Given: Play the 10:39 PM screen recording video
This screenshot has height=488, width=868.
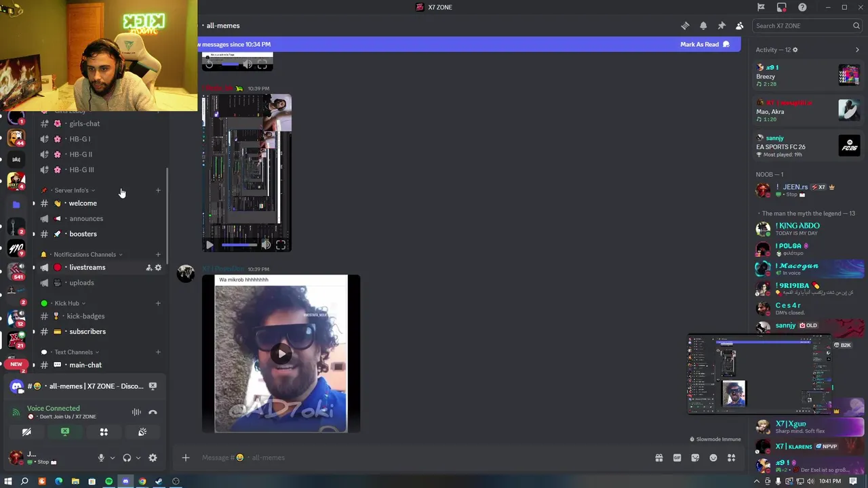Looking at the screenshot, I should (x=210, y=245).
